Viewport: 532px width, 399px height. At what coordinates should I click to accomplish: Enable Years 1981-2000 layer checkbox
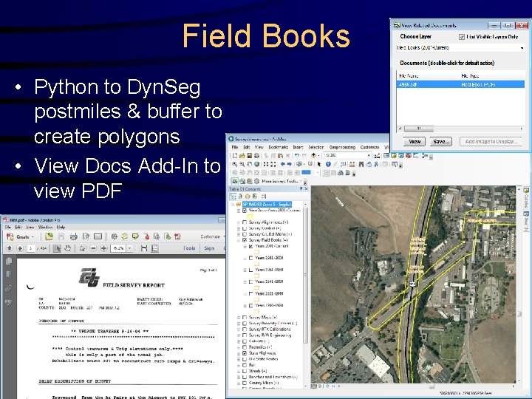[x=251, y=258]
